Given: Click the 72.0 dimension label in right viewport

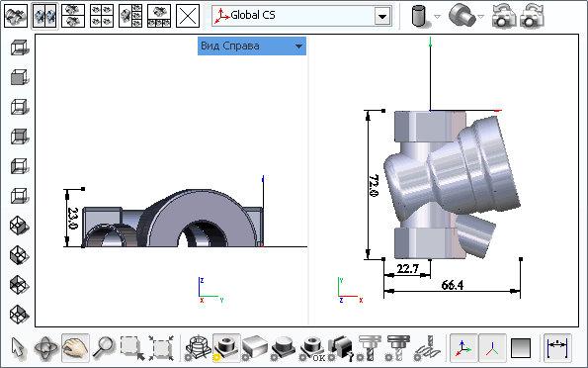Looking at the screenshot, I should (x=374, y=185).
